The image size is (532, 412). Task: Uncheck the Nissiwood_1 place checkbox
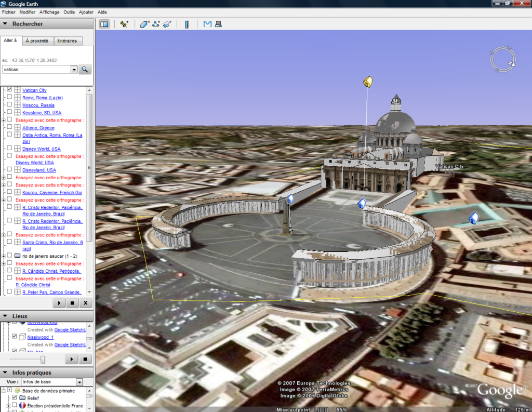click(14, 336)
